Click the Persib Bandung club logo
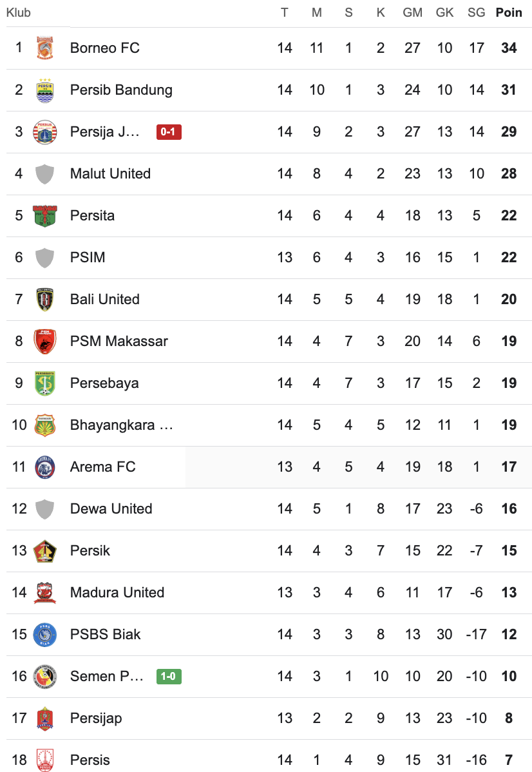532x772 pixels. point(44,90)
